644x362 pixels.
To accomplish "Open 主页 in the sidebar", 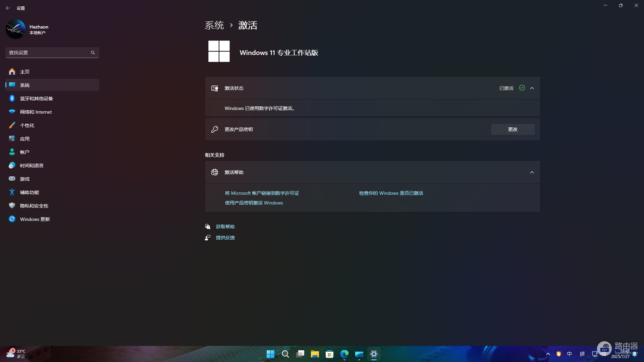I will 52,72.
